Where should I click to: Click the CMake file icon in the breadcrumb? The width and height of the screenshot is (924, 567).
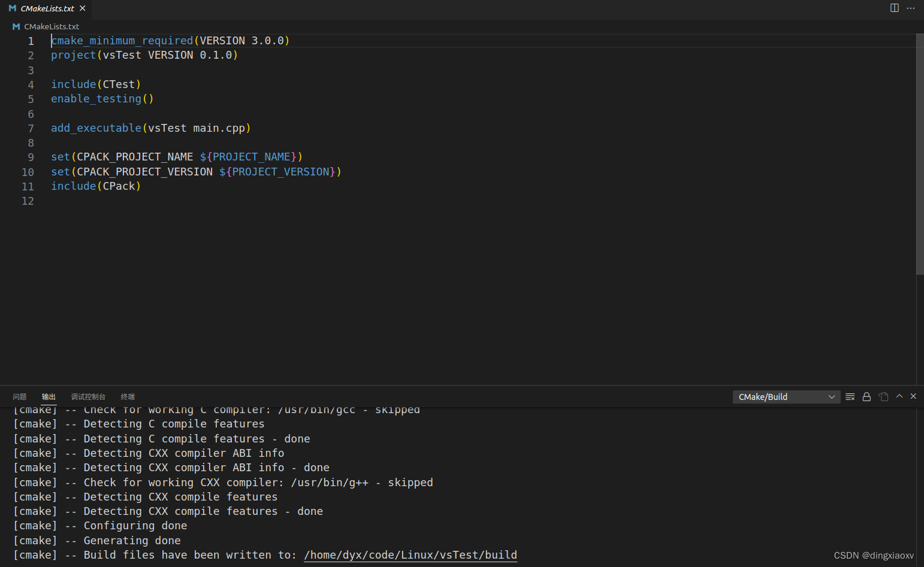click(x=16, y=26)
